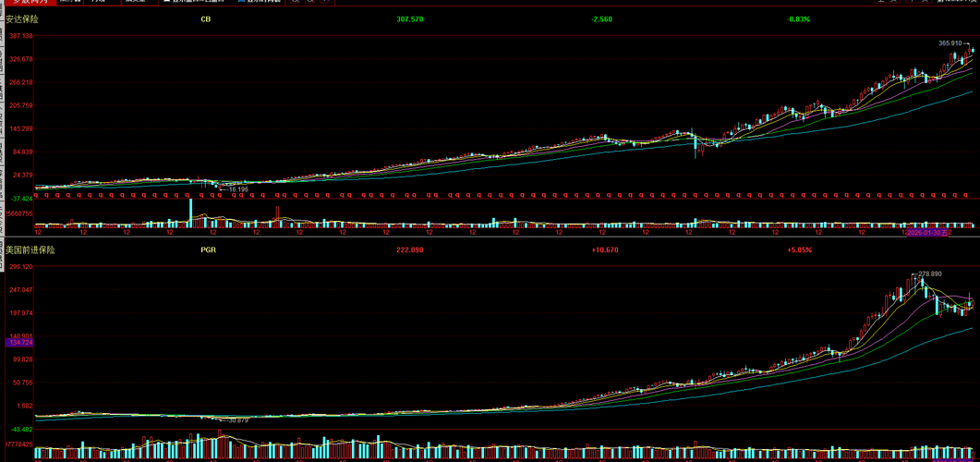980x462 pixels.
Task: Click CB's last price 307.570
Action: coord(410,19)
